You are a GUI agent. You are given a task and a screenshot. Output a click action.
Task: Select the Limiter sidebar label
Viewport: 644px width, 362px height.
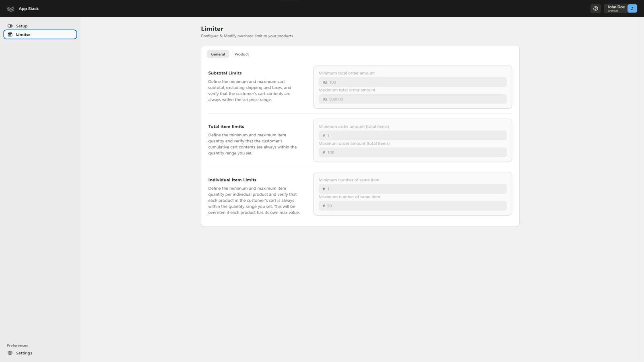23,35
